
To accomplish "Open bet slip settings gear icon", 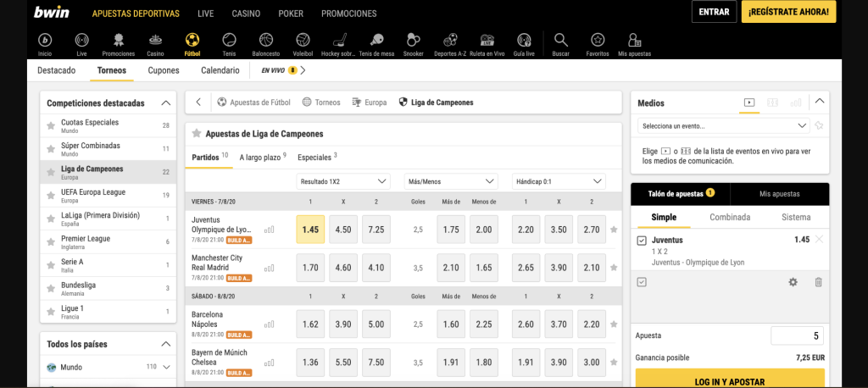I will [x=793, y=282].
